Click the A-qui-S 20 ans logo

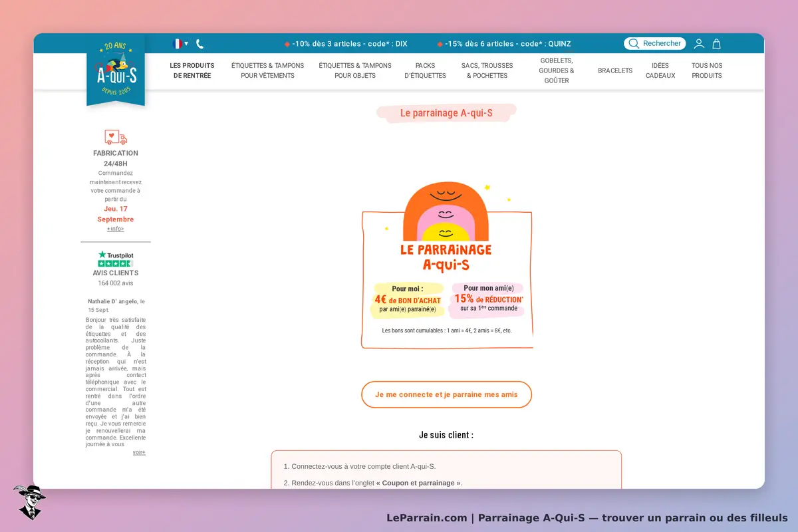116,70
